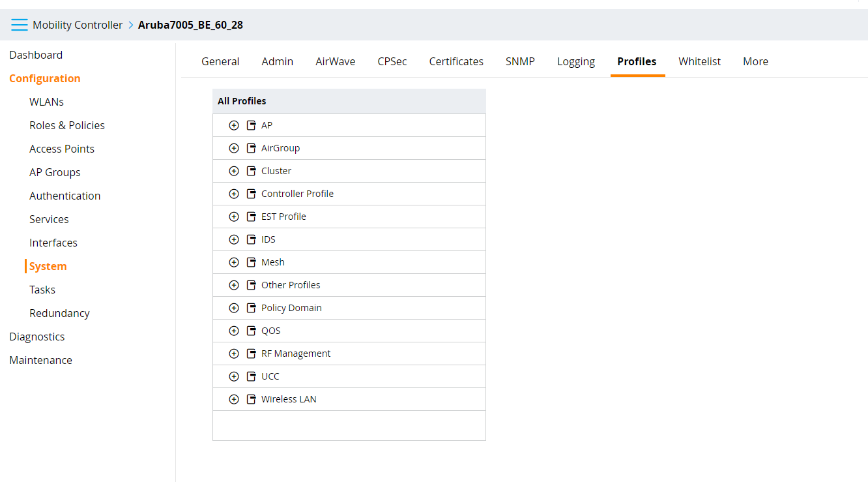
Task: Click Mobility Controller breadcrumb link
Action: (78, 25)
